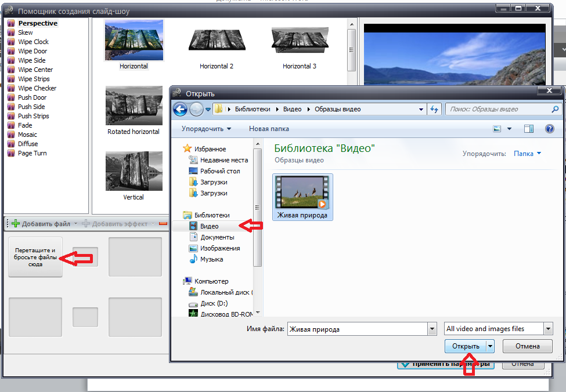Expand the file name combo box arrow
The width and height of the screenshot is (566, 392).
(431, 329)
